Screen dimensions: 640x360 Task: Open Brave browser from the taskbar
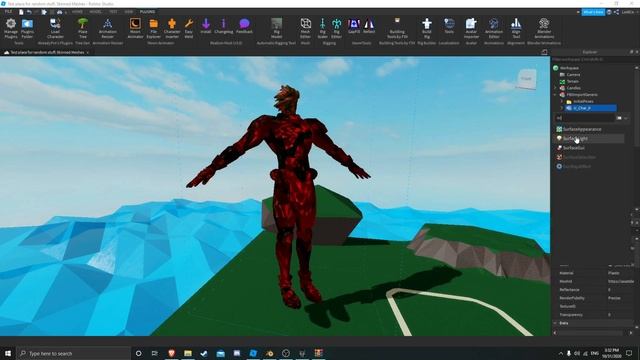pyautogui.click(x=171, y=353)
